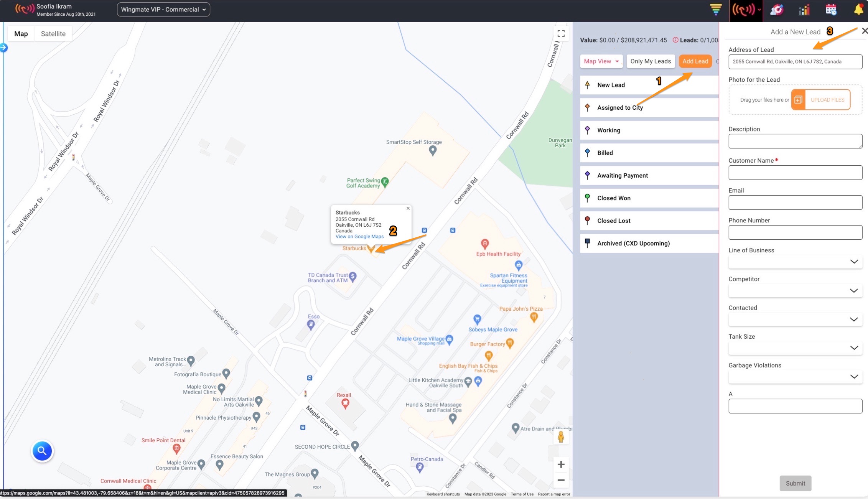Open the calendar clock icon

[831, 10]
